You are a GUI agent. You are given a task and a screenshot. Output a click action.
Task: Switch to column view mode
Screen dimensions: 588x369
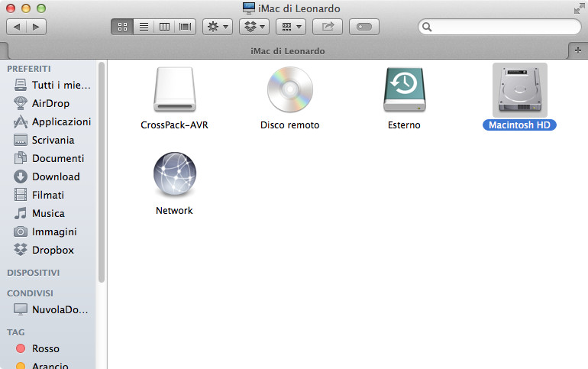pyautogui.click(x=163, y=27)
